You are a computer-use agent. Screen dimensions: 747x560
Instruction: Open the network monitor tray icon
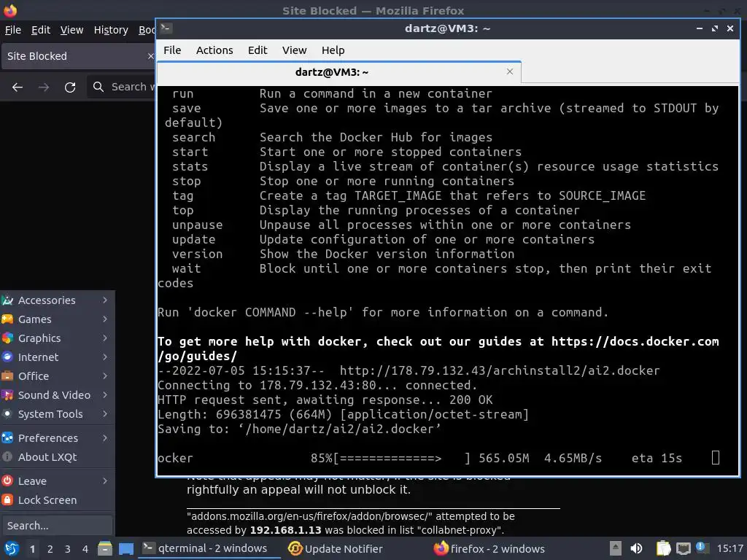pos(683,548)
